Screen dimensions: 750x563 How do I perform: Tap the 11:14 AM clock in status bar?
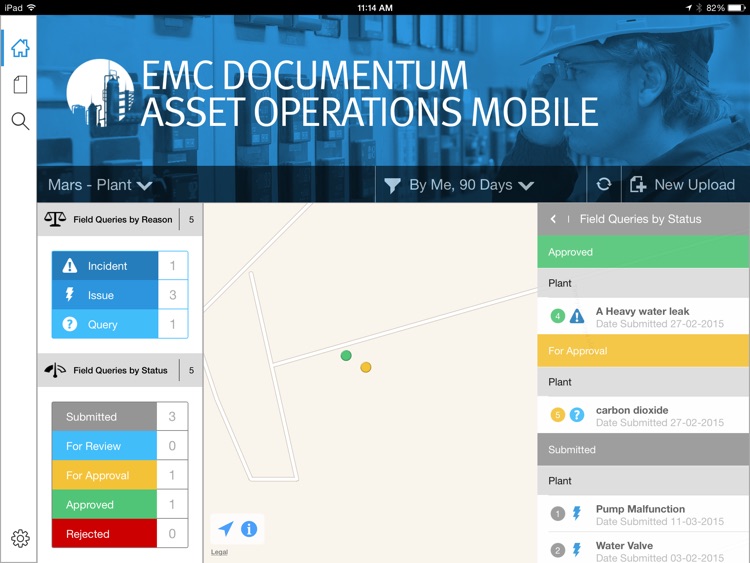[375, 8]
